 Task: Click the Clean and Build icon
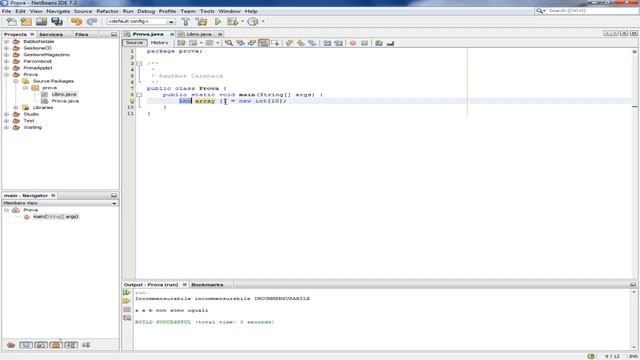(x=202, y=22)
